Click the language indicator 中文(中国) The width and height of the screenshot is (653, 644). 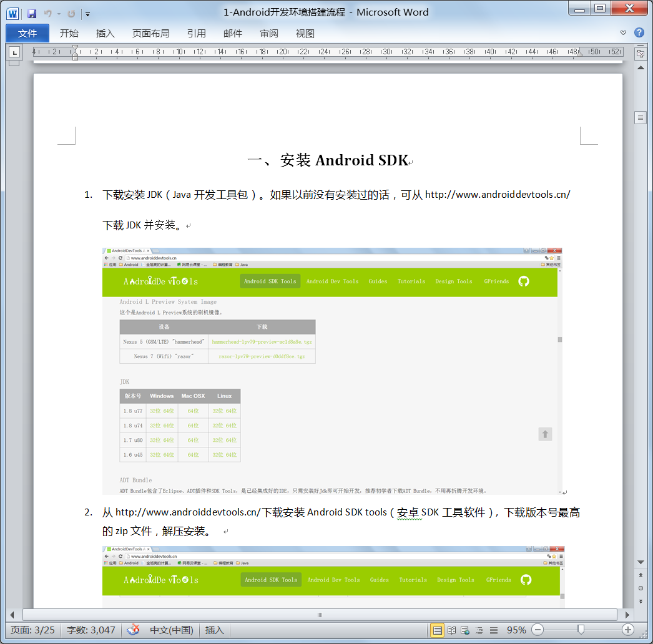tap(172, 630)
